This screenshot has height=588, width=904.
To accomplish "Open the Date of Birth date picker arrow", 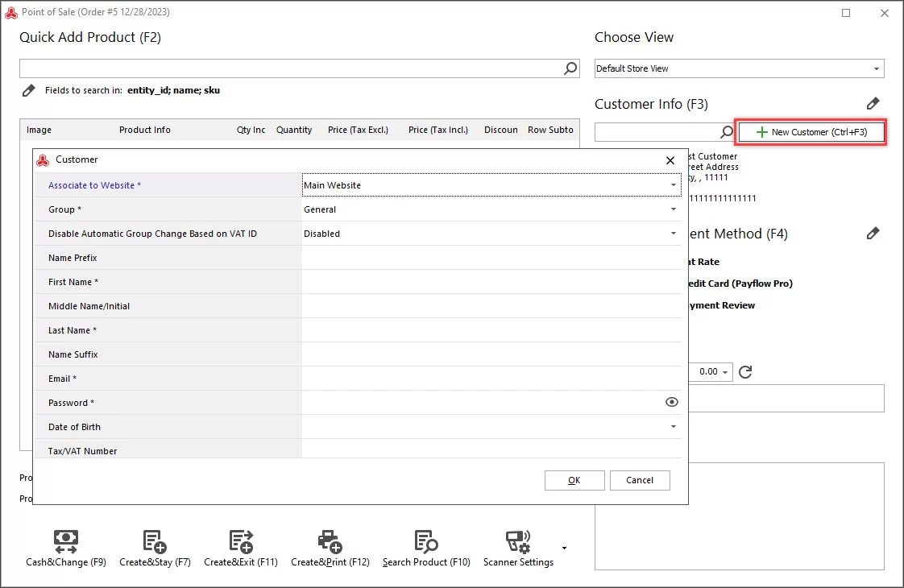I will click(x=674, y=427).
